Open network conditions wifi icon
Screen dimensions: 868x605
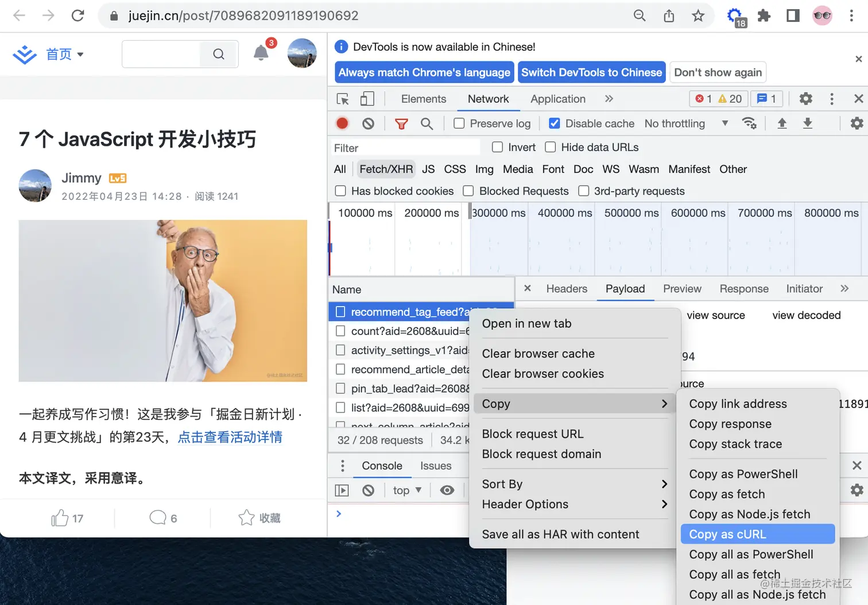[x=749, y=123]
